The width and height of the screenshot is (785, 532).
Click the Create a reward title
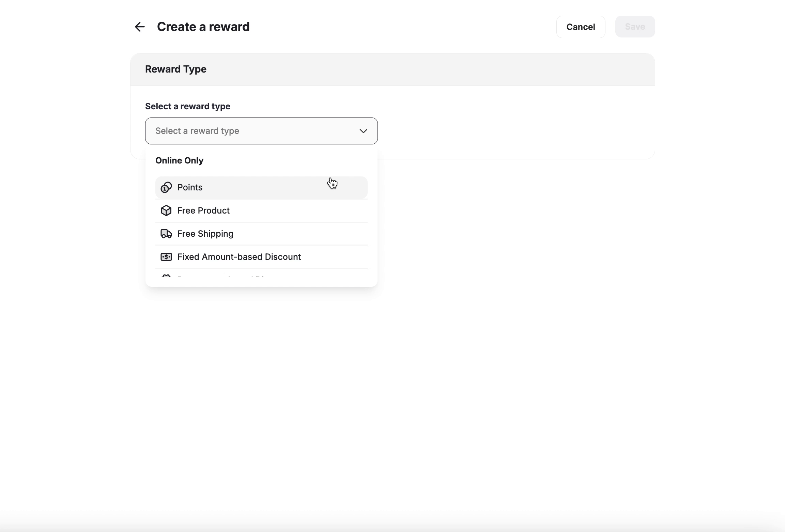point(203,27)
